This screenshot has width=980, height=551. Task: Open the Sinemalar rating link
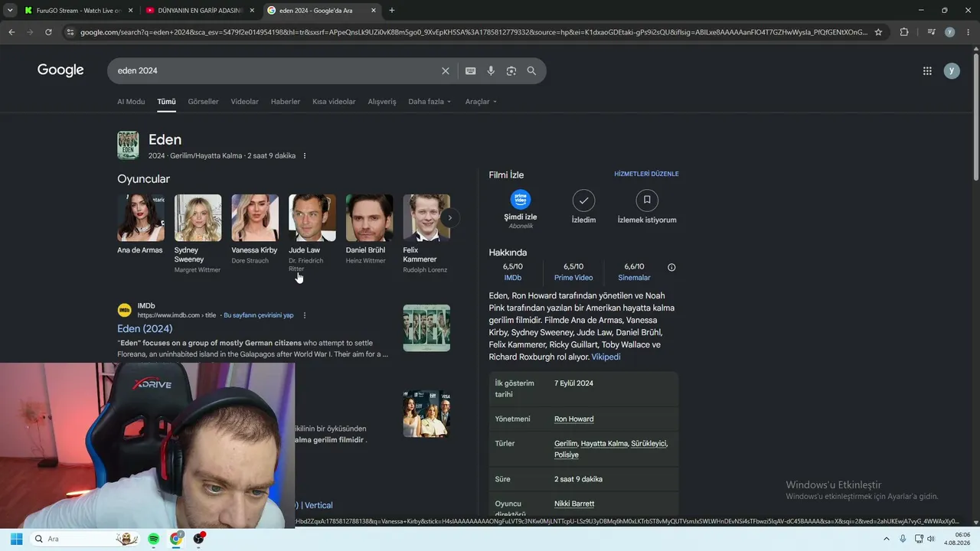pos(634,278)
